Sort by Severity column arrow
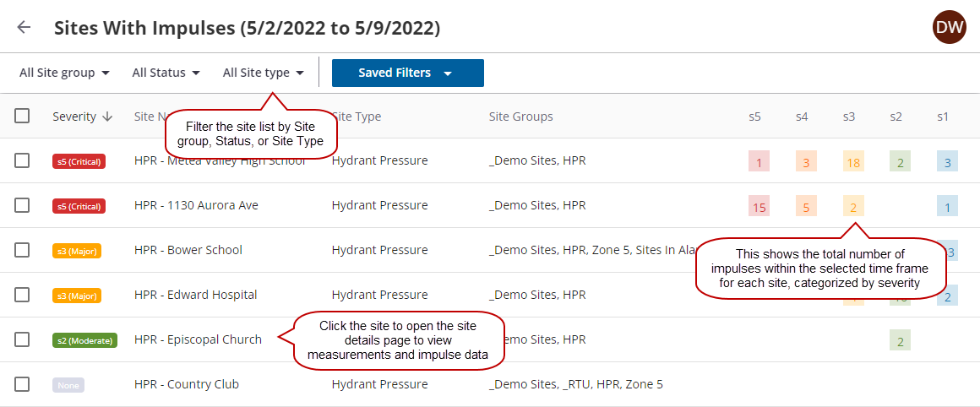This screenshot has height=407, width=980. tap(107, 117)
